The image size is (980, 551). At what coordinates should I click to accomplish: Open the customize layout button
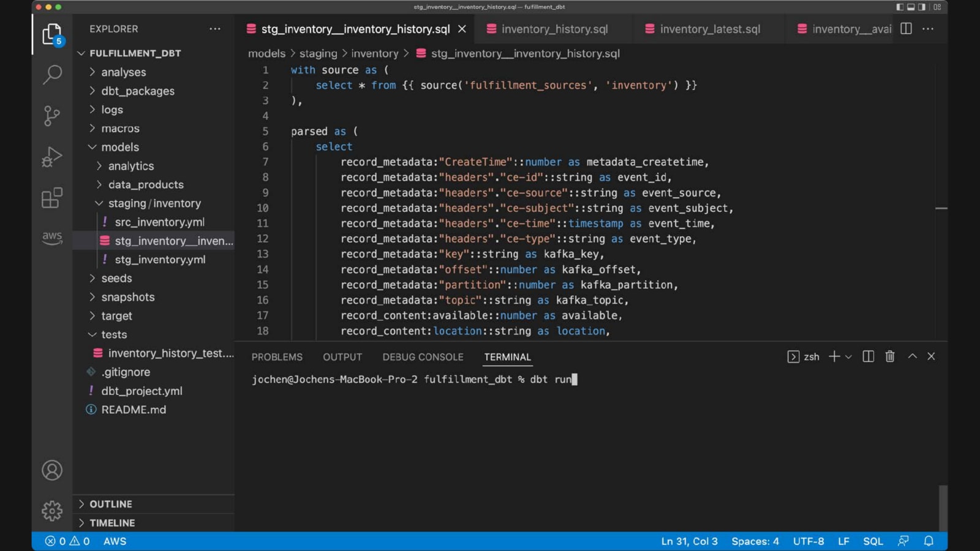(x=937, y=7)
